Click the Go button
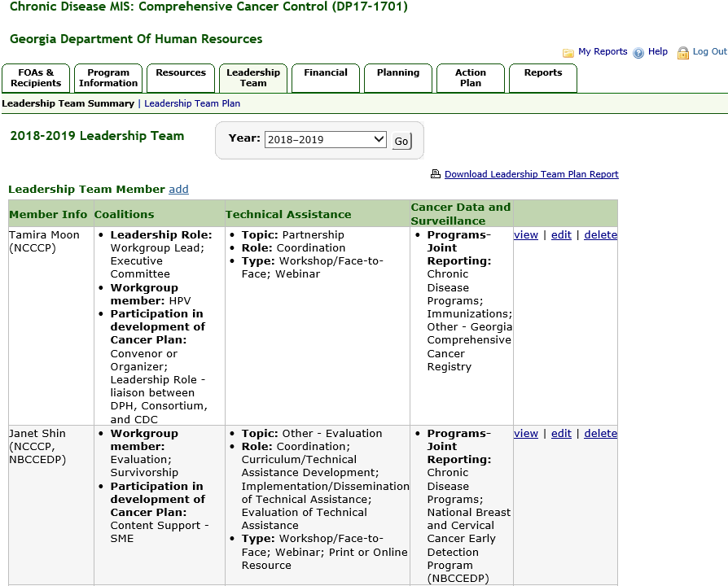This screenshot has height=586, width=728. coord(401,141)
